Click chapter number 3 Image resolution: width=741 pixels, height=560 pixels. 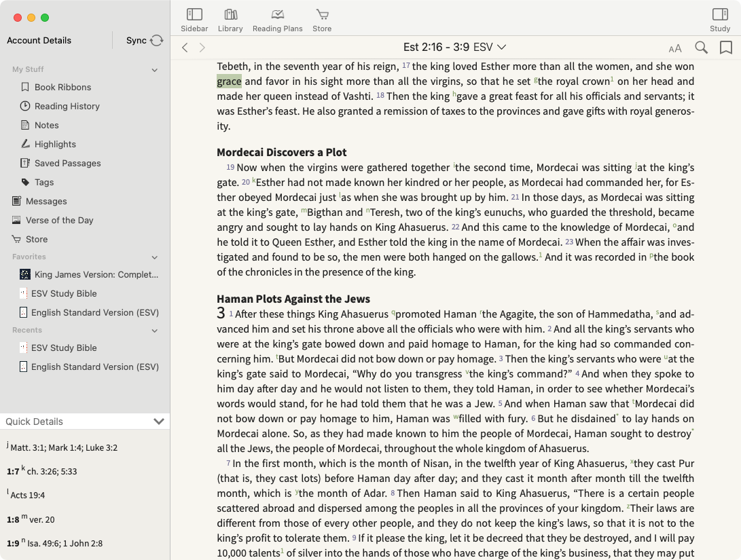(221, 312)
